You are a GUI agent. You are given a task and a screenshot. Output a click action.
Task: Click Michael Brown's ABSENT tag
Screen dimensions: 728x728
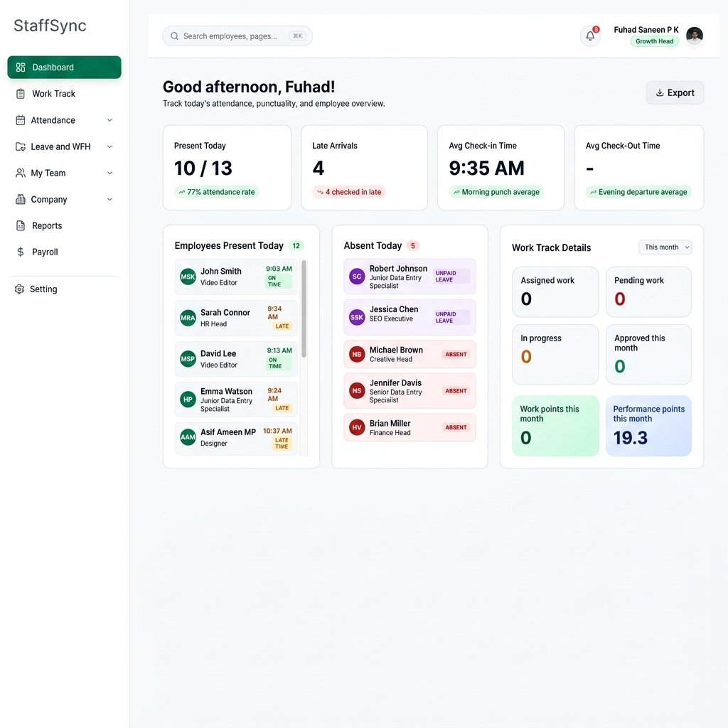click(x=456, y=354)
